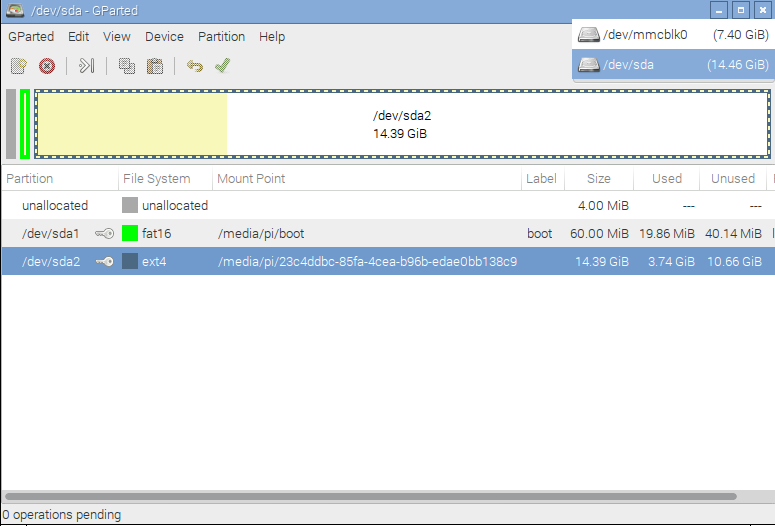
Task: Click the boot label cell
Action: [x=540, y=233]
